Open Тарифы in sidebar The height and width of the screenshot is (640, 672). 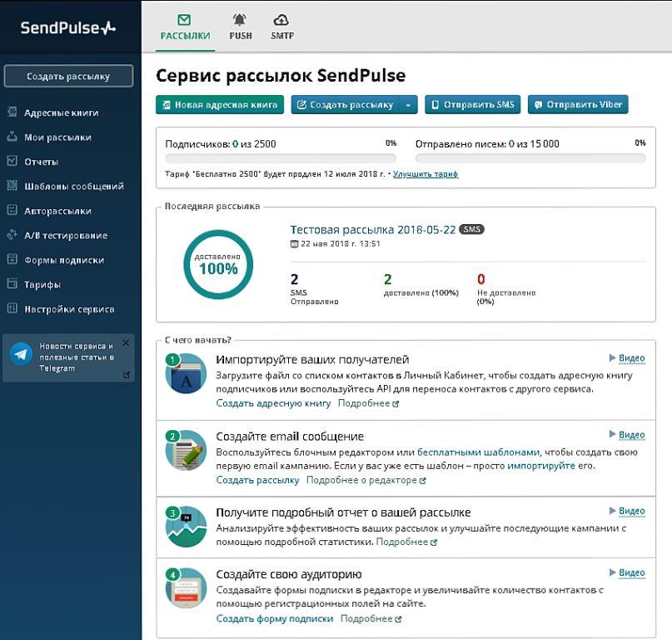pos(42,284)
